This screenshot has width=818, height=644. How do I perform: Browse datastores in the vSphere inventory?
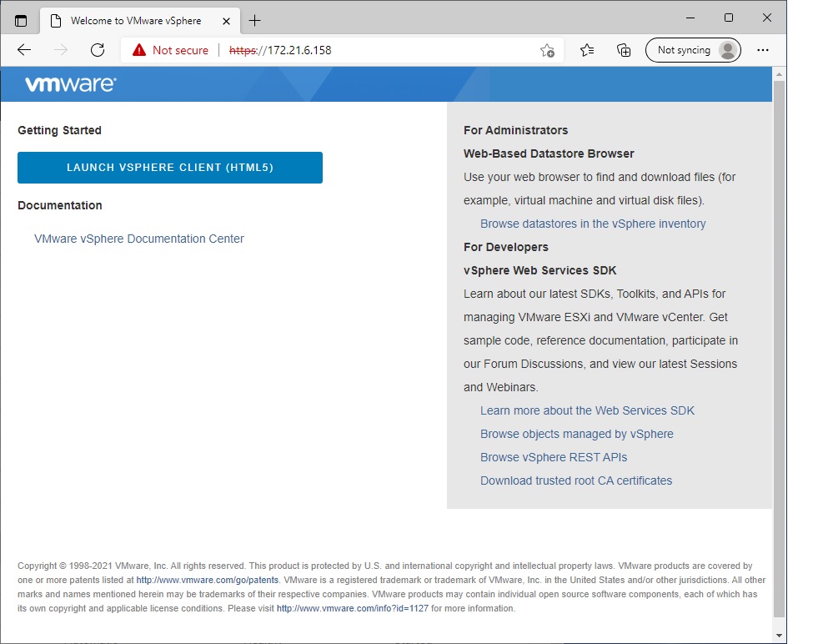[593, 224]
